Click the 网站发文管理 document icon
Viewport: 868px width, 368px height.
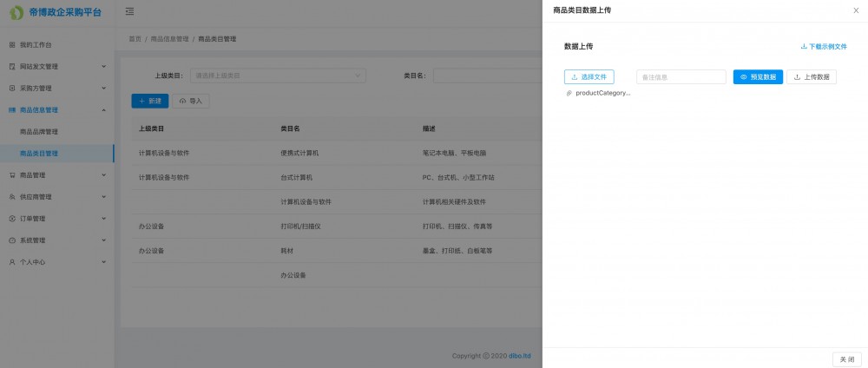tap(12, 67)
